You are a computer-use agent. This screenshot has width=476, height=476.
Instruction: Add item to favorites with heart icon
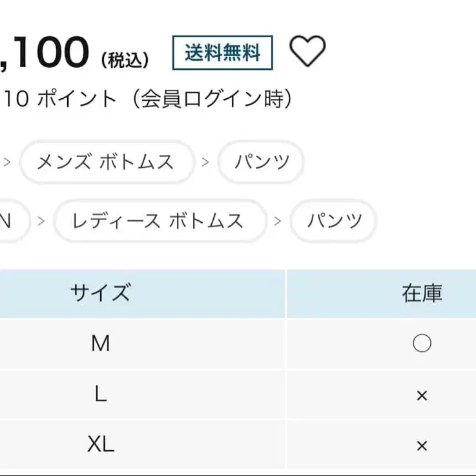tap(307, 52)
